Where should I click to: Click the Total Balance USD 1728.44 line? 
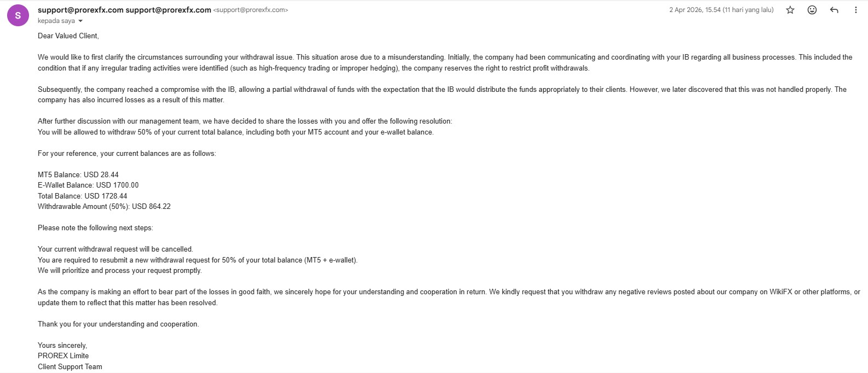tap(82, 196)
